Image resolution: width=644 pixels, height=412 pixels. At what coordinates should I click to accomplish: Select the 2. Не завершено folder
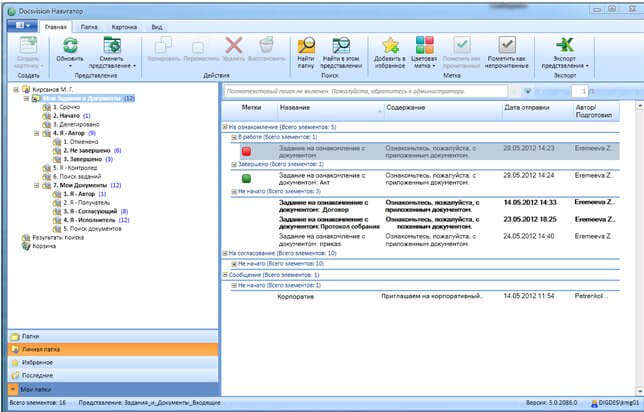(84, 150)
